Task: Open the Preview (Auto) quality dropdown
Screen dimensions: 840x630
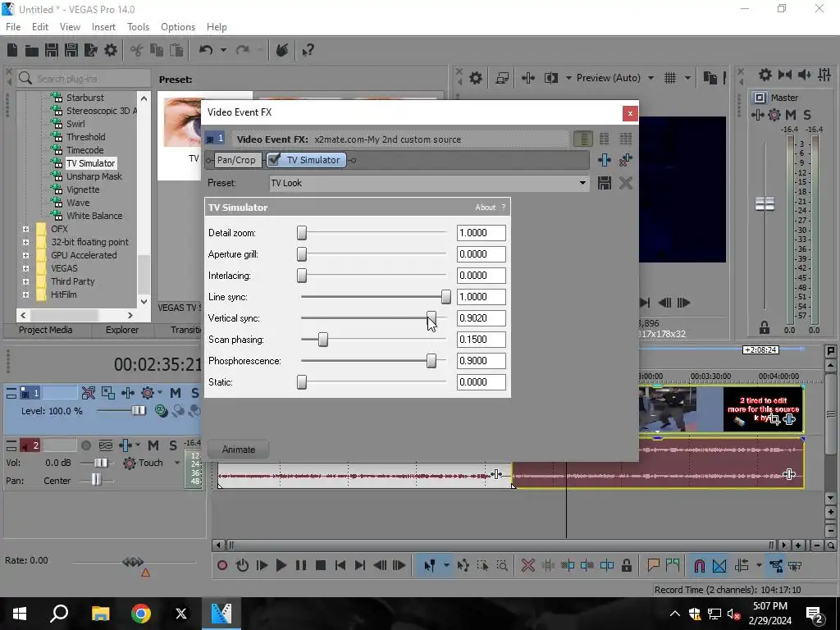Action: coord(651,78)
